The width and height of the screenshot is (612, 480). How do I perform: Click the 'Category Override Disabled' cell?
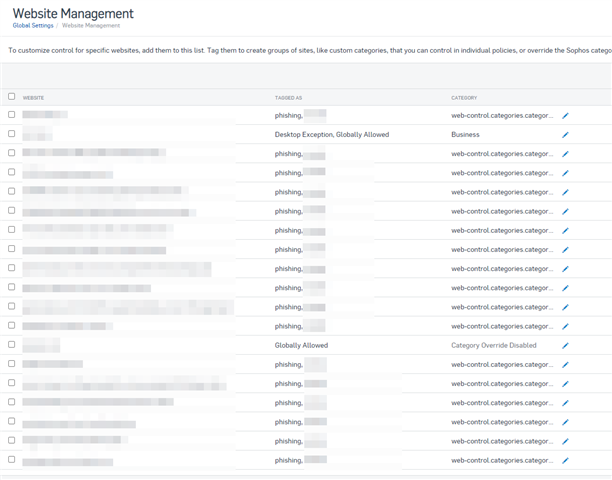(x=494, y=345)
